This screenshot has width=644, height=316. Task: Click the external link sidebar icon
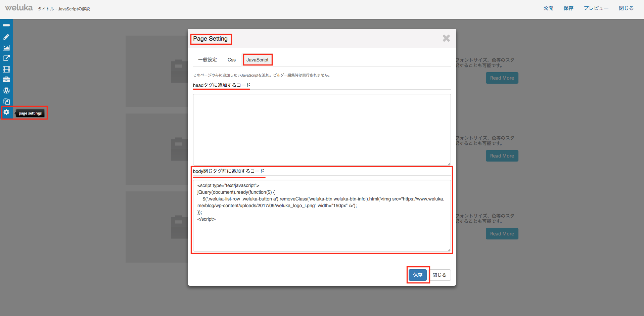click(6, 58)
